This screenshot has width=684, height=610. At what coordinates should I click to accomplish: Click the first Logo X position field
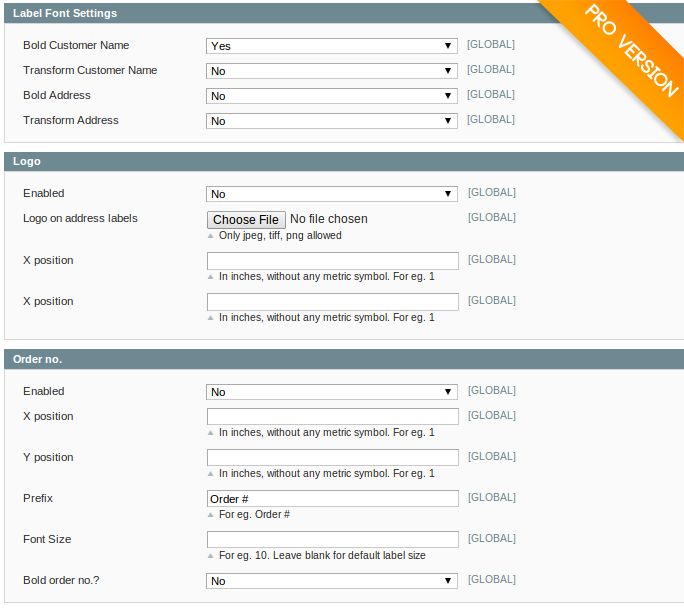[x=332, y=261]
